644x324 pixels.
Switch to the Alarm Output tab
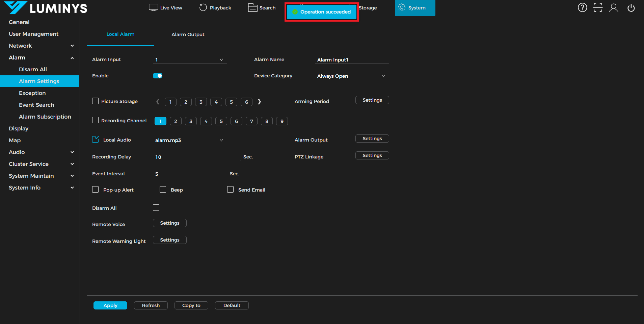(188, 34)
